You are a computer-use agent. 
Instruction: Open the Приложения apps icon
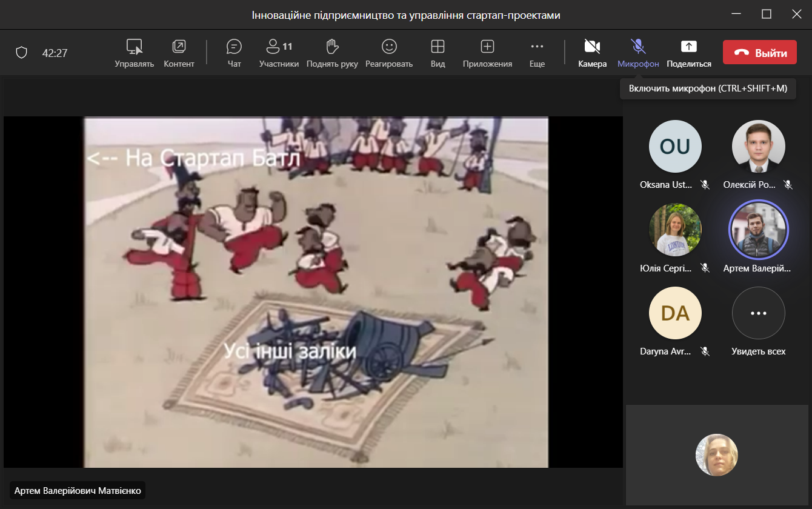(487, 53)
